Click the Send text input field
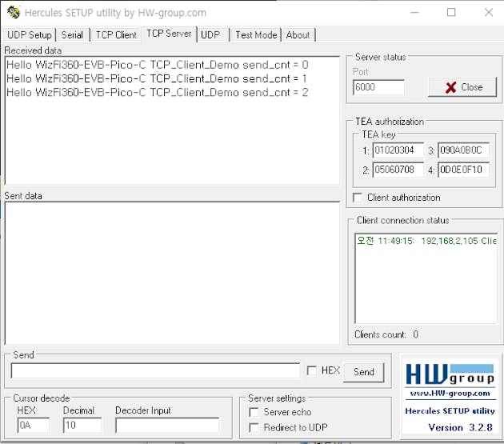 155,370
